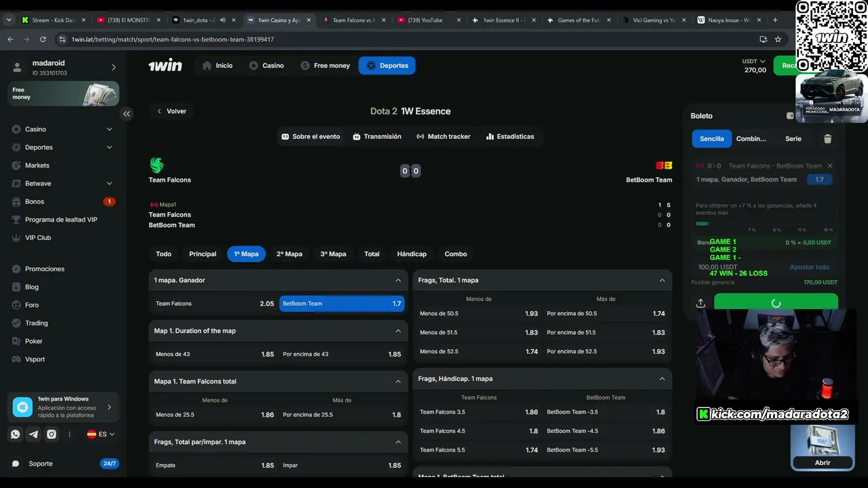
Task: Open Free money in the top navigation
Action: click(x=325, y=66)
